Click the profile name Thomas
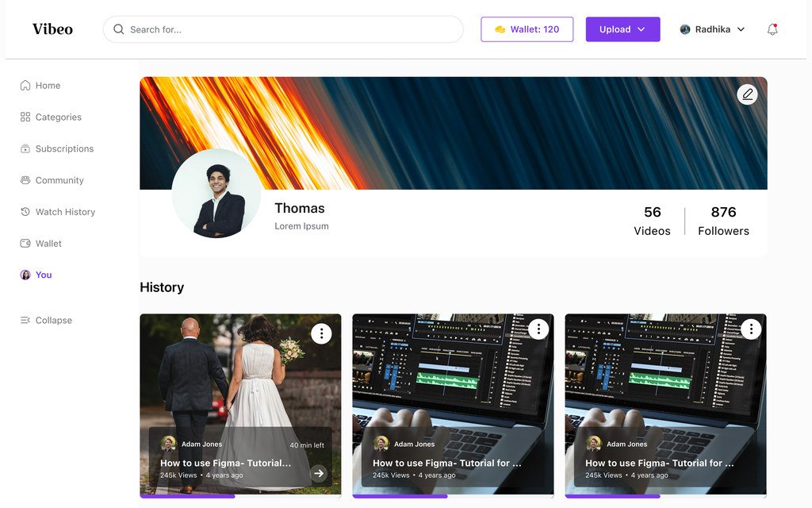This screenshot has height=508, width=812. [299, 208]
